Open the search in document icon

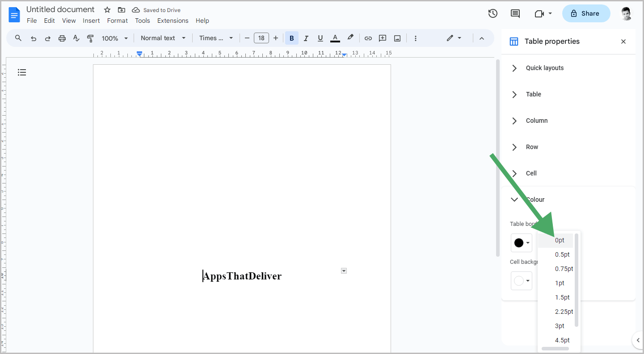click(18, 38)
